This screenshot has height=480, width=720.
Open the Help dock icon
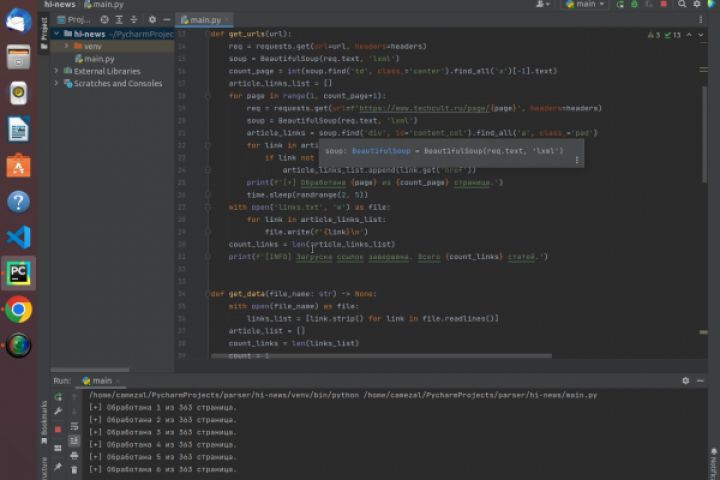click(x=18, y=202)
